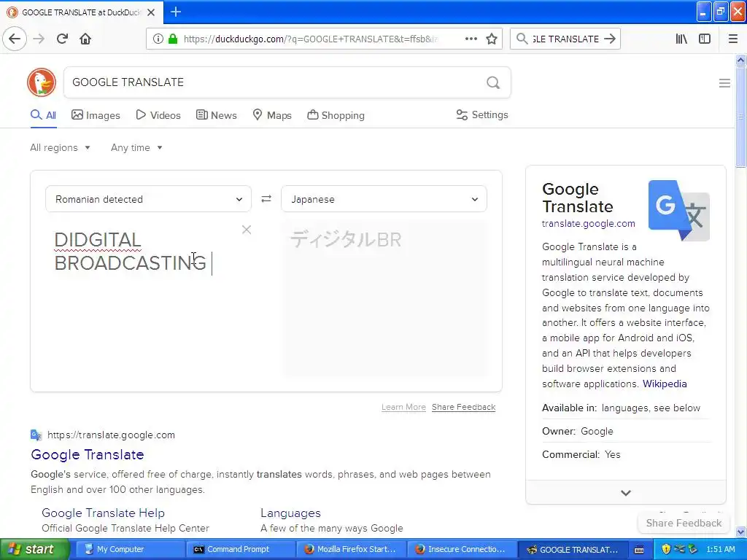Click the scrollbar down arrow
This screenshot has width=747, height=560.
tap(741, 532)
